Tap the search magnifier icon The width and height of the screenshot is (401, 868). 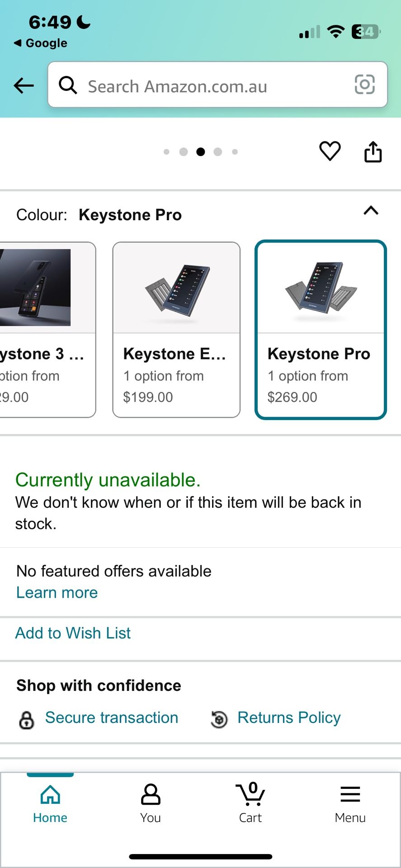pos(68,85)
